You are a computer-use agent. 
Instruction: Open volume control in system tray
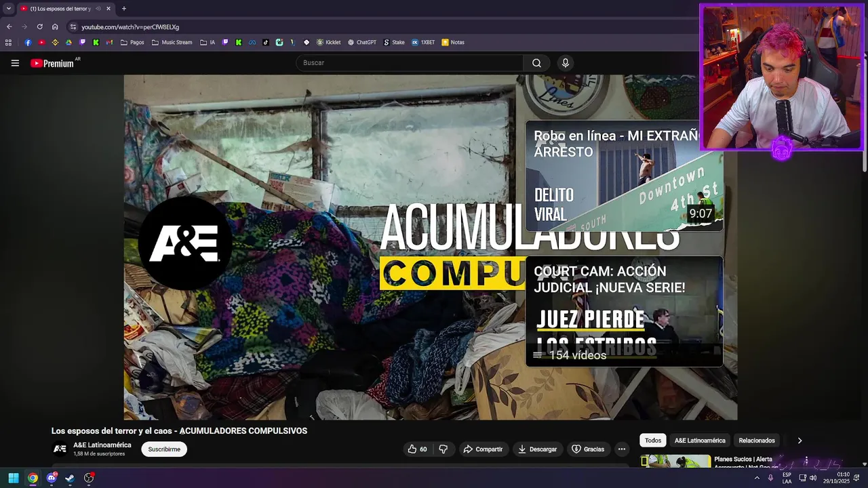(x=812, y=478)
